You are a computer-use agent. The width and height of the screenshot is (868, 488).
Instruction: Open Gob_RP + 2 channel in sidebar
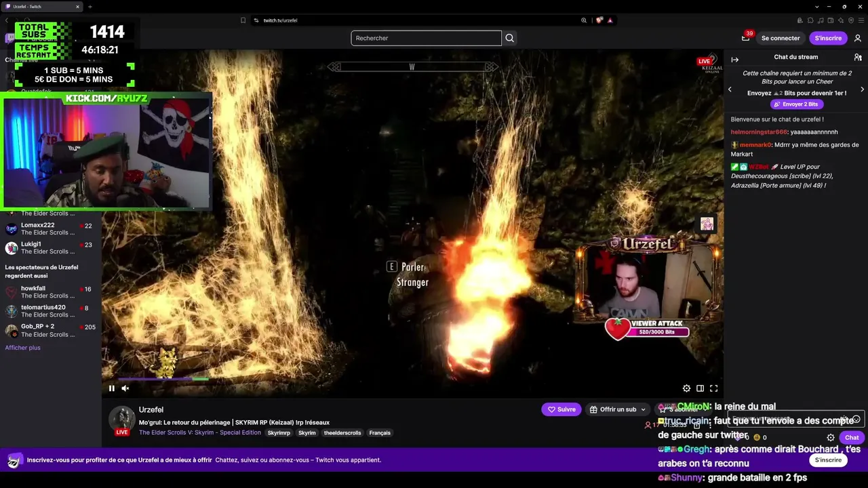(51, 331)
